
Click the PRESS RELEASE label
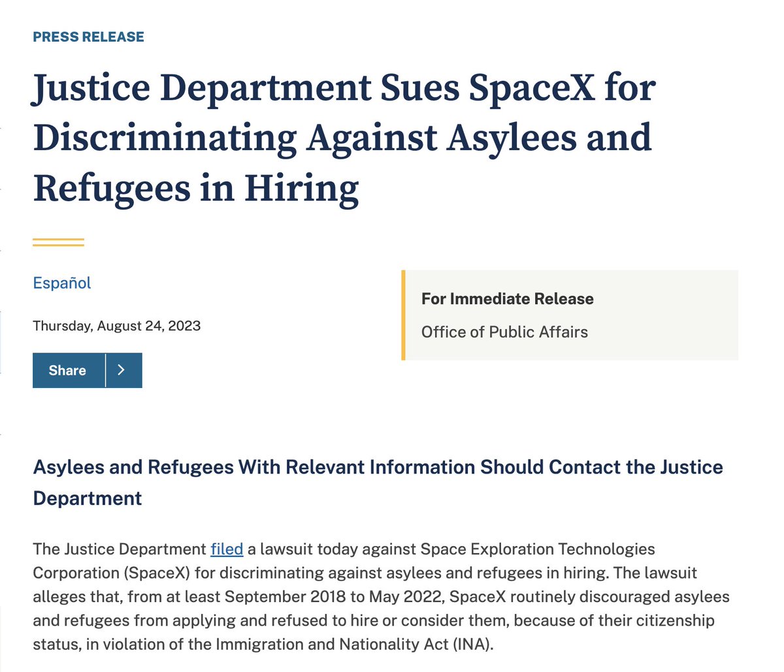coord(88,37)
